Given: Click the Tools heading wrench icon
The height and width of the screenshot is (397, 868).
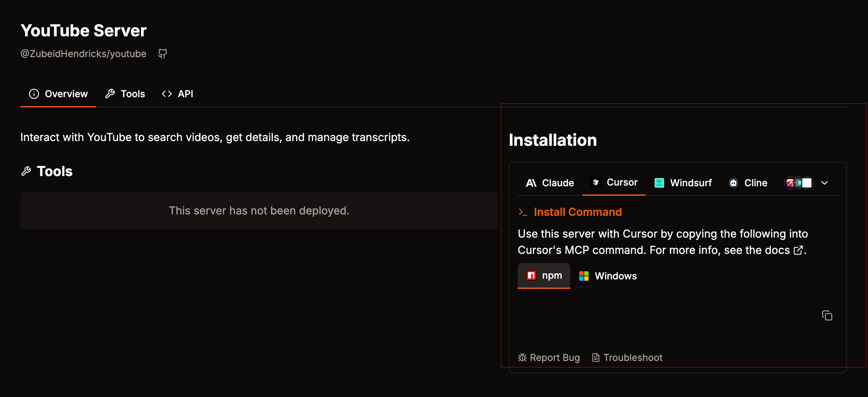Looking at the screenshot, I should tap(26, 171).
